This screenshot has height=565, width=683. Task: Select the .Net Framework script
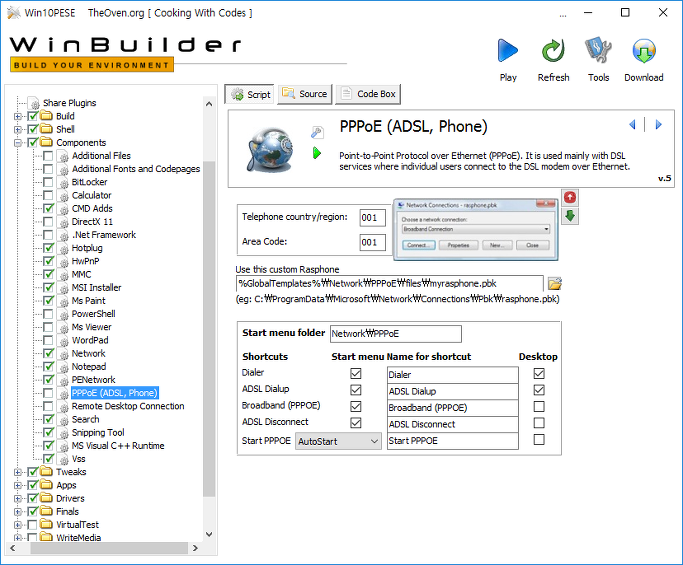[104, 235]
